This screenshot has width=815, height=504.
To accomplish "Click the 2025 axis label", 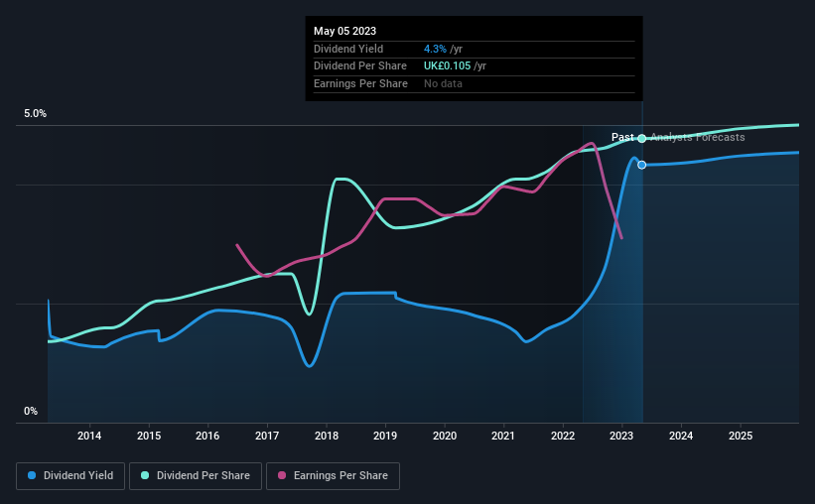I will pyautogui.click(x=741, y=436).
